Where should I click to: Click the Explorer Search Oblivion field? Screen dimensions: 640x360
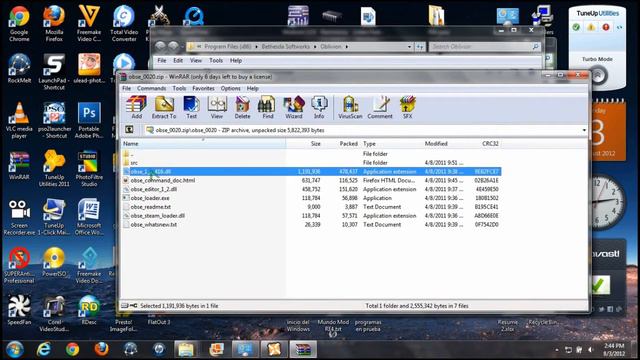[485, 47]
